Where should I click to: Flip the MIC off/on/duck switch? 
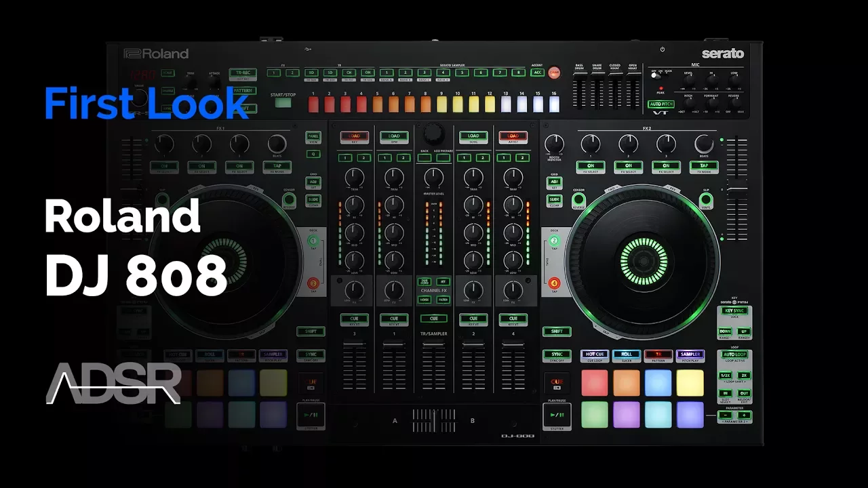pyautogui.click(x=656, y=77)
